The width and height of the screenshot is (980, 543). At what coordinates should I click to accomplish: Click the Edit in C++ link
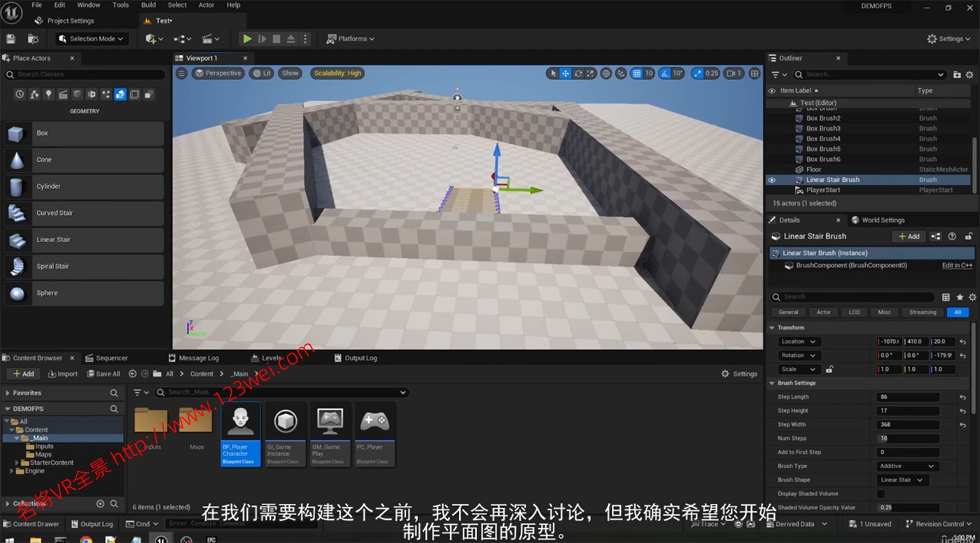[957, 265]
